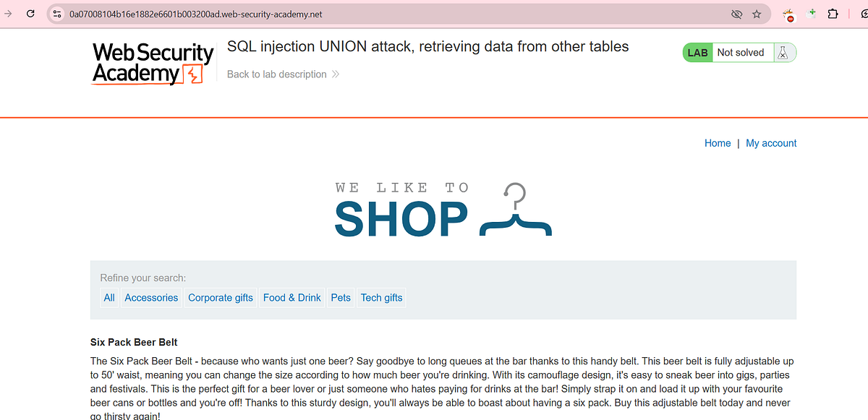Select the coat hanger shop logo
This screenshot has width=868, height=420.
(515, 210)
